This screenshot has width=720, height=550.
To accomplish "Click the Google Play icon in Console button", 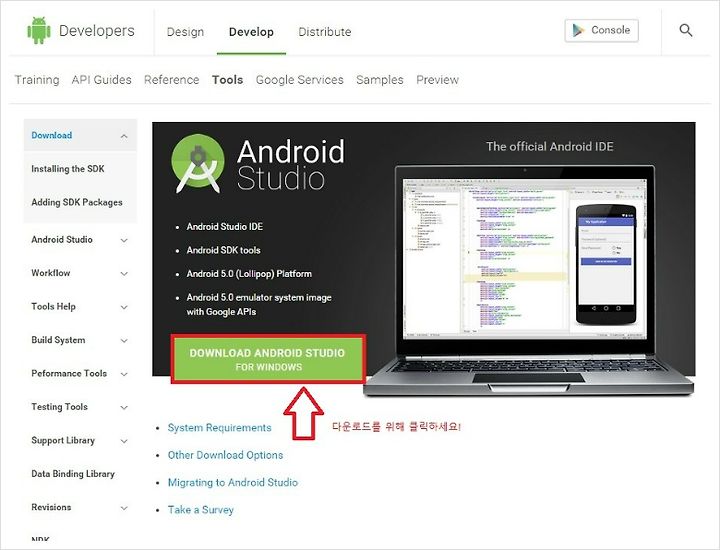I will pos(578,30).
